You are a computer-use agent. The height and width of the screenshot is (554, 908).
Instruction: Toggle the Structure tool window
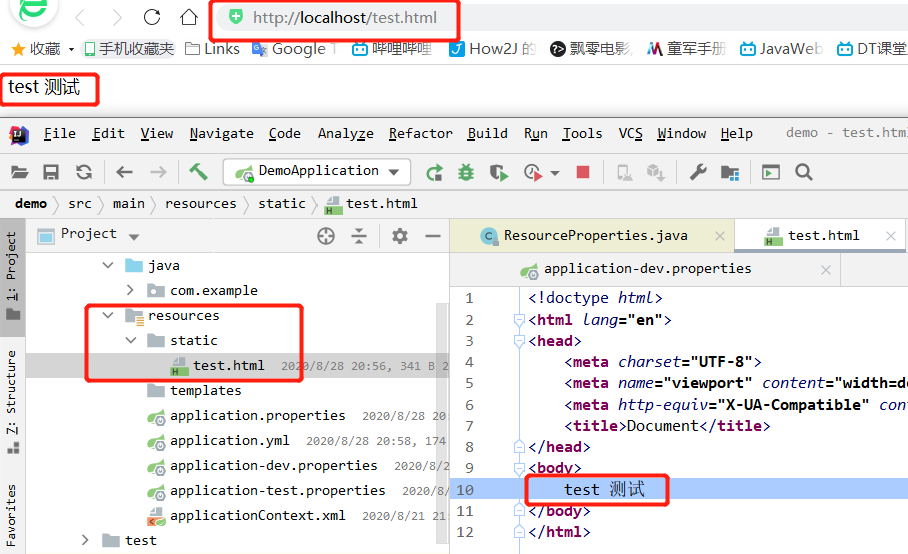click(12, 401)
